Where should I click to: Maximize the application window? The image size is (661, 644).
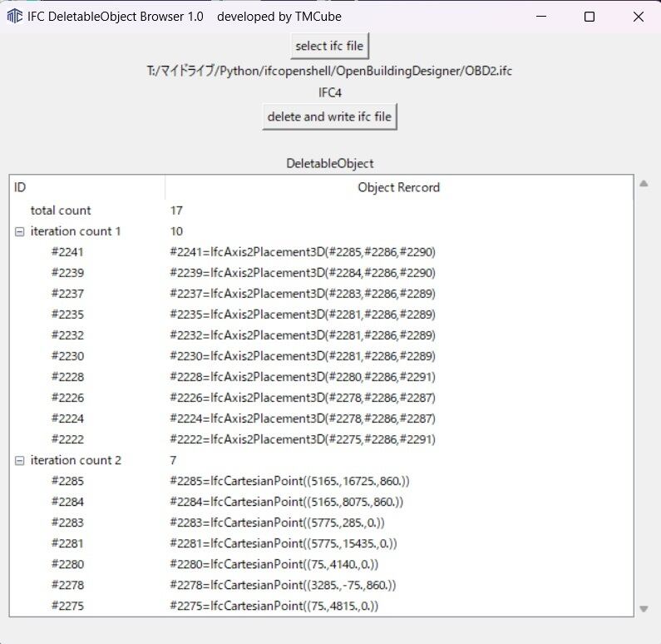coord(589,17)
